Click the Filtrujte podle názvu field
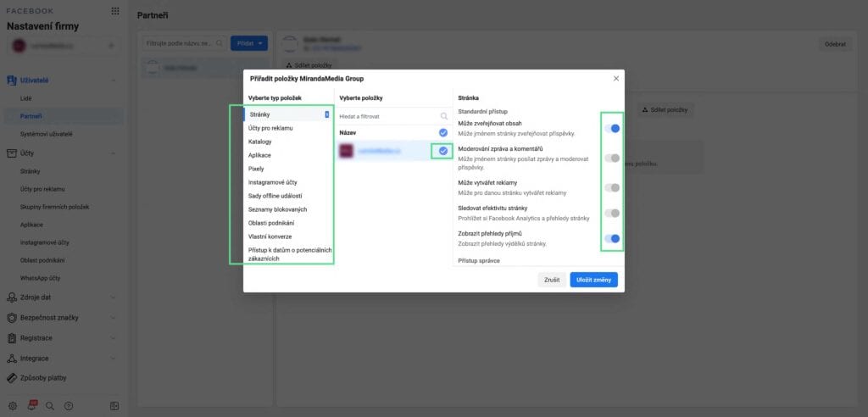This screenshot has height=417, width=868. (x=184, y=43)
